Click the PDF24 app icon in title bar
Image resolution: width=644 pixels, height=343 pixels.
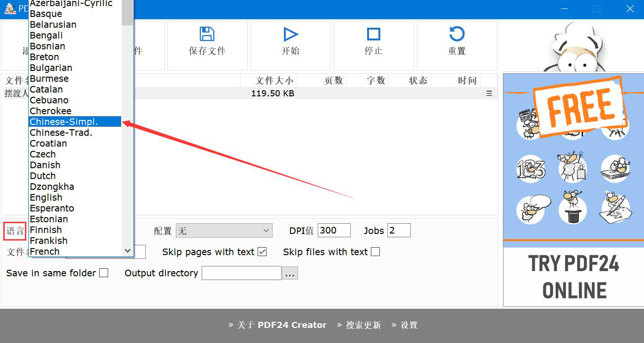pos(10,8)
